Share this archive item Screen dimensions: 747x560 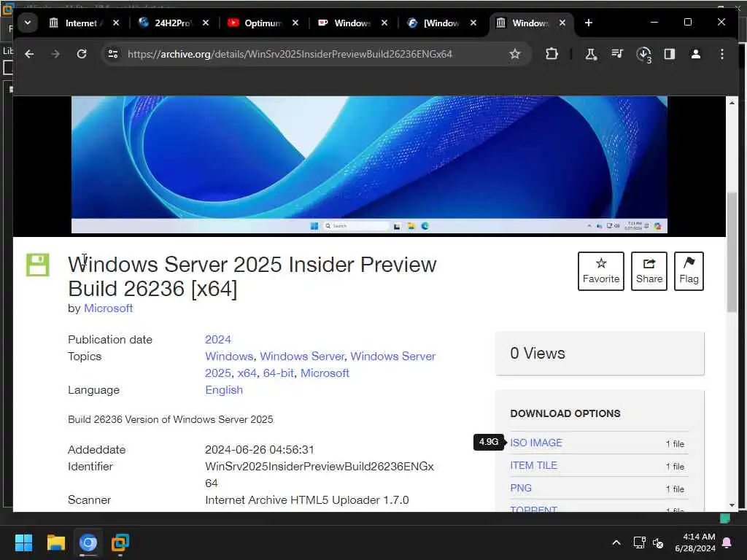pyautogui.click(x=649, y=271)
